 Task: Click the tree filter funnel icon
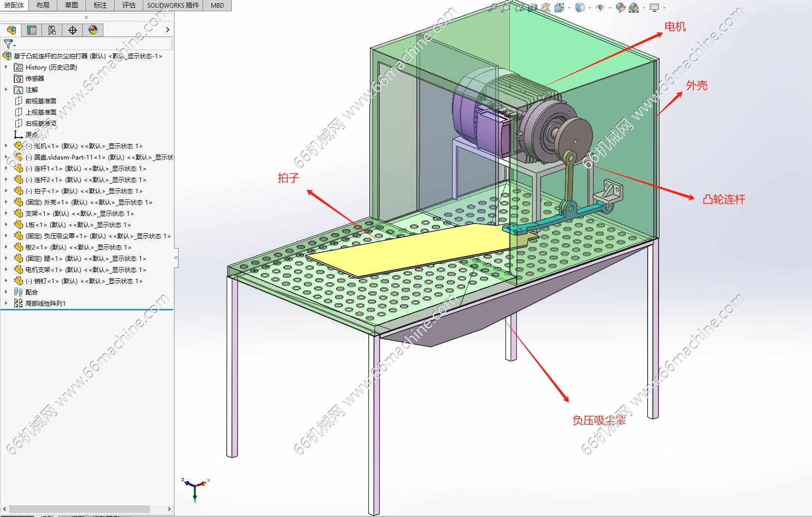point(9,44)
